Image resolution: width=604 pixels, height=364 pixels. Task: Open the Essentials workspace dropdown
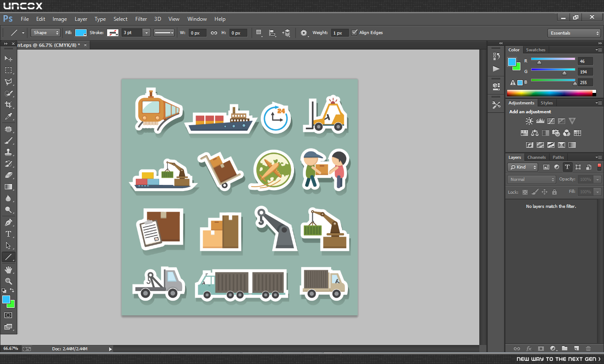pyautogui.click(x=573, y=33)
